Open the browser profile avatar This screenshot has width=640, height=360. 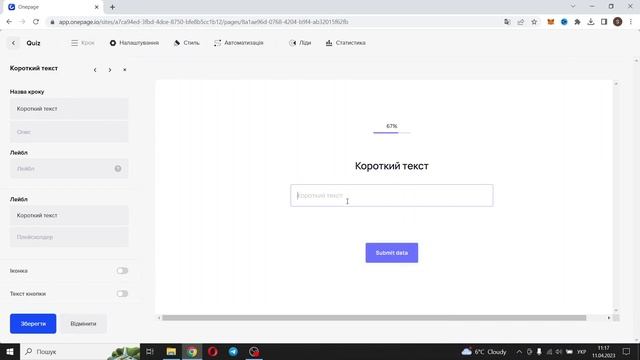(618, 22)
